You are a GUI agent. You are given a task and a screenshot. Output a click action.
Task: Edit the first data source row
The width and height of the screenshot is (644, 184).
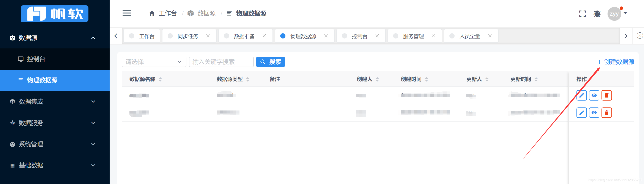(x=581, y=95)
